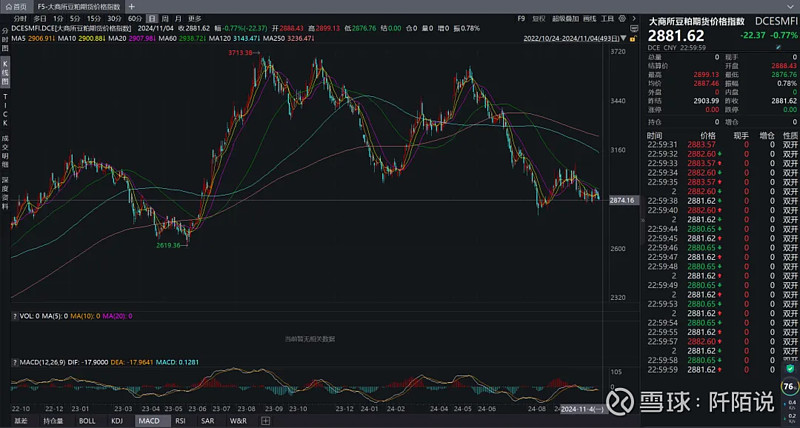Open the K线图 side panel

pyautogui.click(x=6, y=72)
